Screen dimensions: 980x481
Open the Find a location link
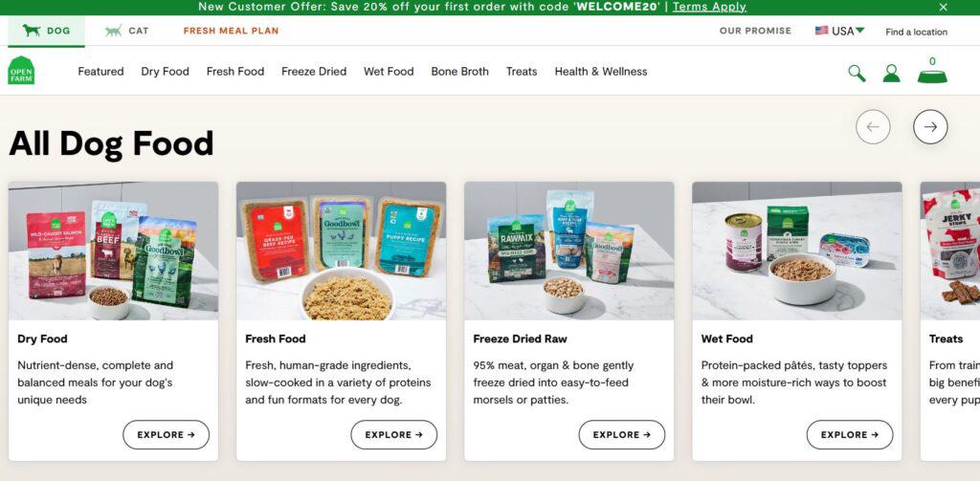click(x=916, y=32)
